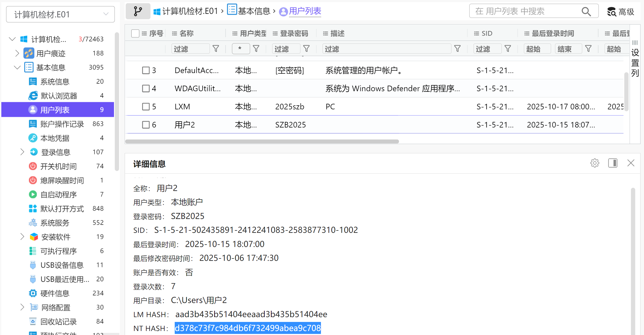
Task: Click the horizontal table scrollbar
Action: click(262, 141)
